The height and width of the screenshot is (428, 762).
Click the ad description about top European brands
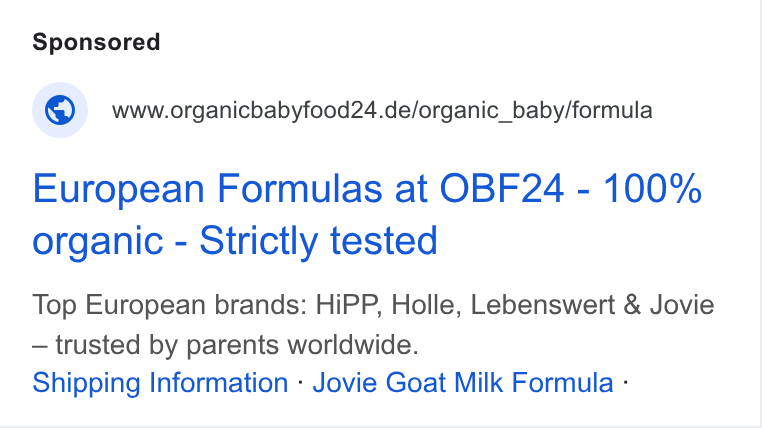coord(373,325)
